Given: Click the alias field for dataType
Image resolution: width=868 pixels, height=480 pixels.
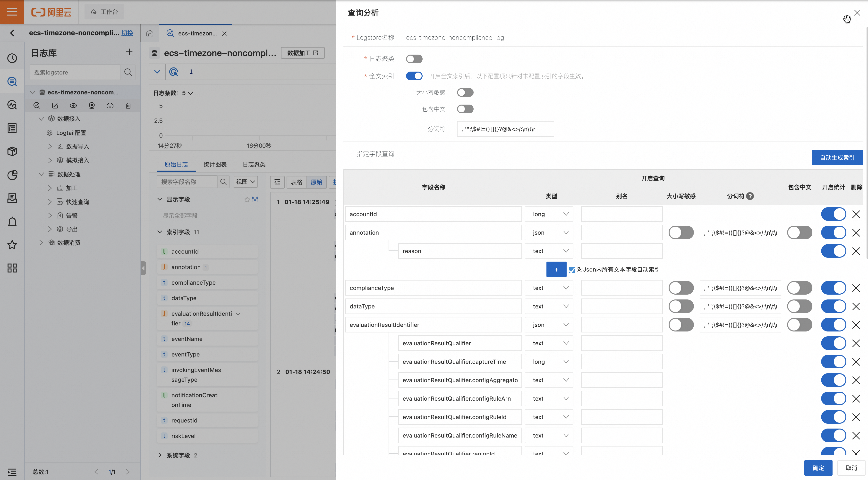Looking at the screenshot, I should point(622,306).
